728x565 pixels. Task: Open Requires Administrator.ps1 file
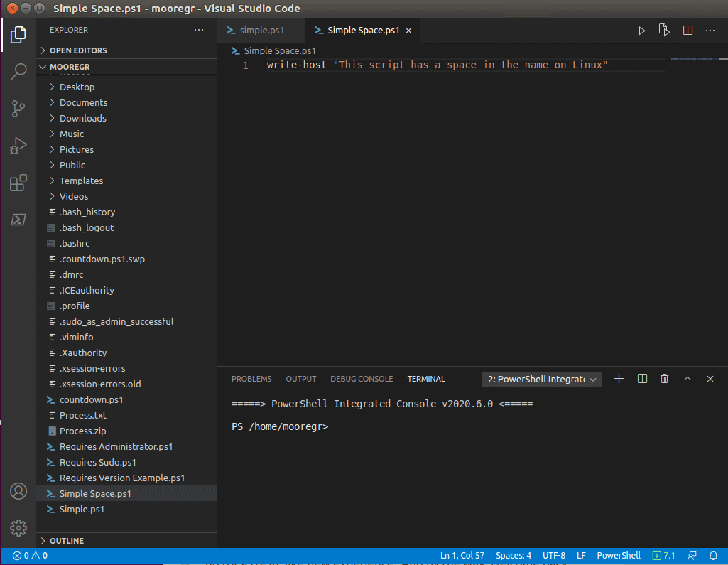tap(126, 446)
